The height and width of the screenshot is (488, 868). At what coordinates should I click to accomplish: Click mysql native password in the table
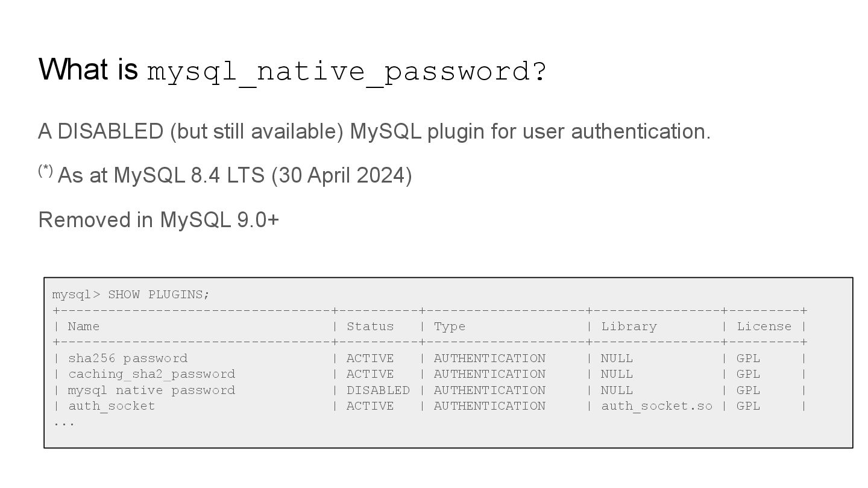[x=151, y=390]
